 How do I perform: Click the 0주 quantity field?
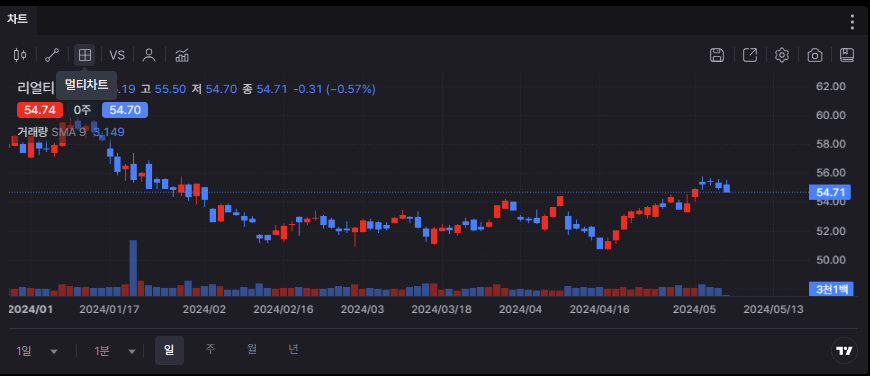[x=83, y=110]
